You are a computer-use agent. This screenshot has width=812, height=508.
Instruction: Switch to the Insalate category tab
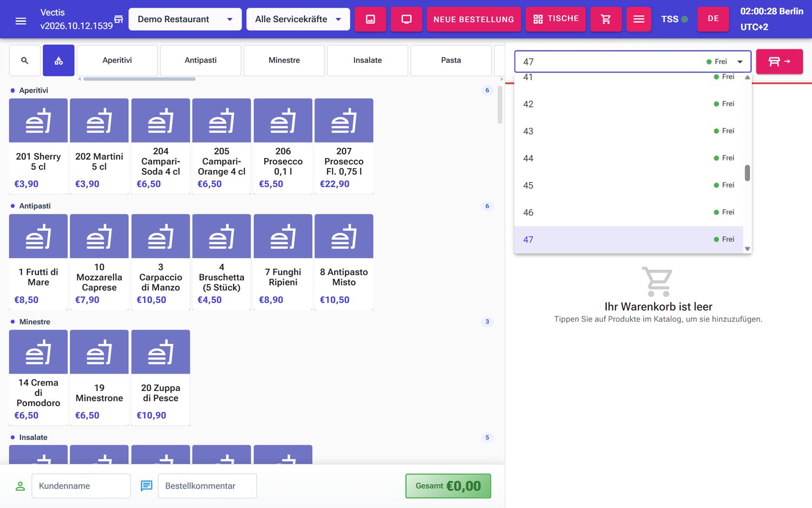point(368,61)
